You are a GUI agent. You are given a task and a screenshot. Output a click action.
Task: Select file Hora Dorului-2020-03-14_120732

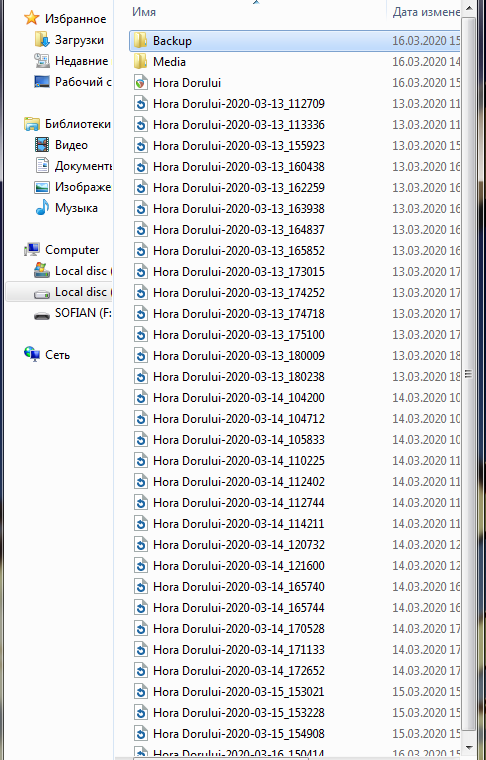(x=239, y=545)
